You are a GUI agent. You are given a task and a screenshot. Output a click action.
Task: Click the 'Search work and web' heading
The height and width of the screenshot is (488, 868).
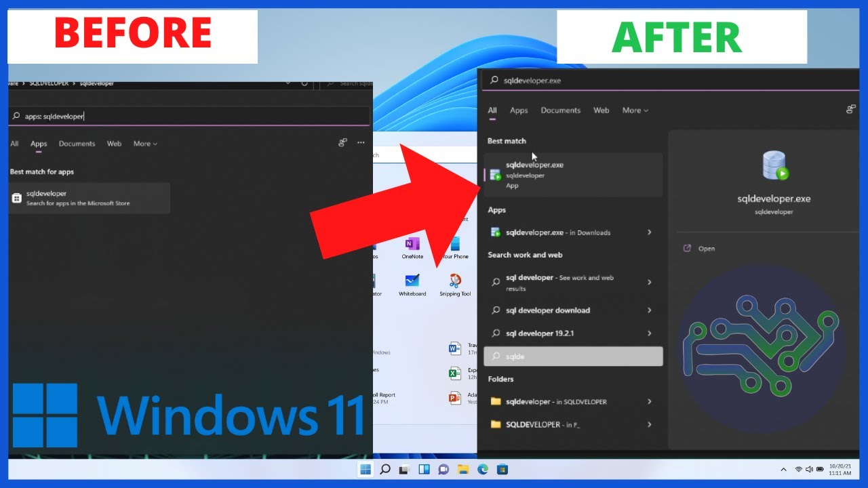(525, 255)
